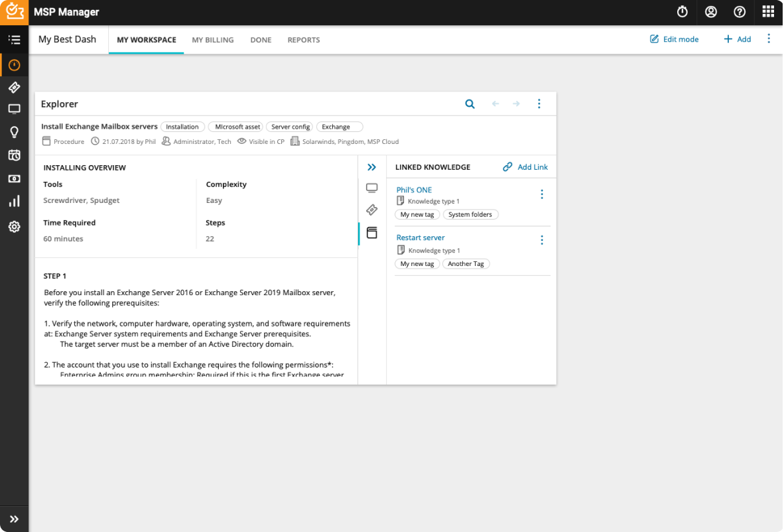The width and height of the screenshot is (784, 532).
Task: Open the user profile icon
Action: coord(710,12)
